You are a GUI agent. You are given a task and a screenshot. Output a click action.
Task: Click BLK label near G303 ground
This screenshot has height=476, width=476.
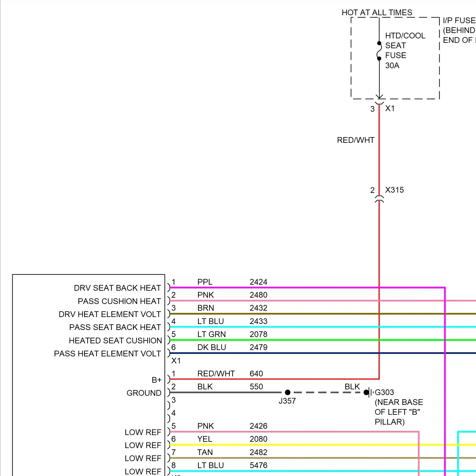pos(352,387)
